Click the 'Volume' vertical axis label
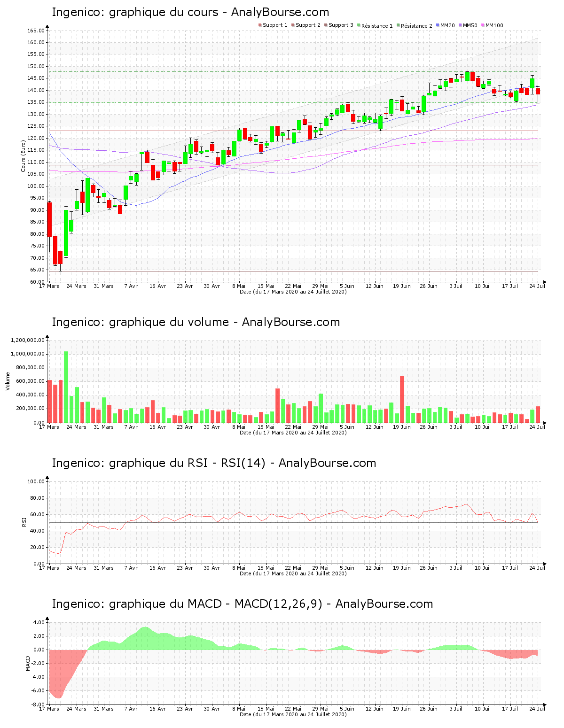The height and width of the screenshot is (728, 564). [8, 381]
